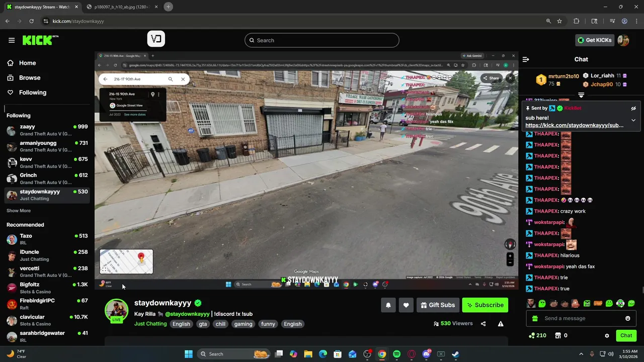
Task: Click the user avatar in top bar
Action: pyautogui.click(x=623, y=40)
